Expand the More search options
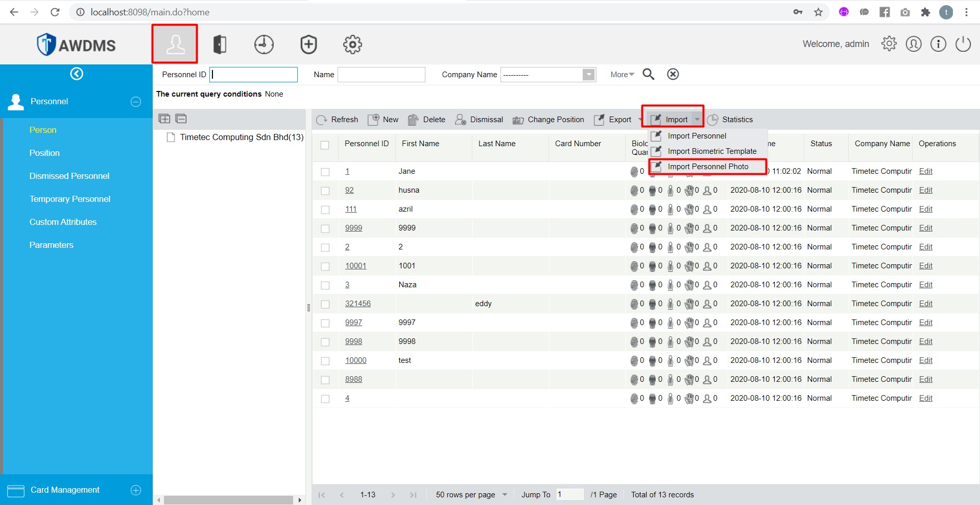The height and width of the screenshot is (505, 980). click(622, 75)
